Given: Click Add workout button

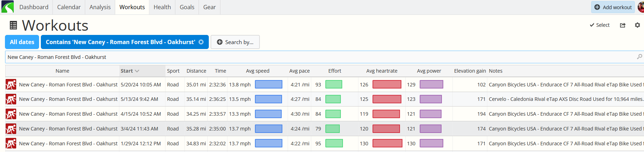Looking at the screenshot, I should coord(613,7).
